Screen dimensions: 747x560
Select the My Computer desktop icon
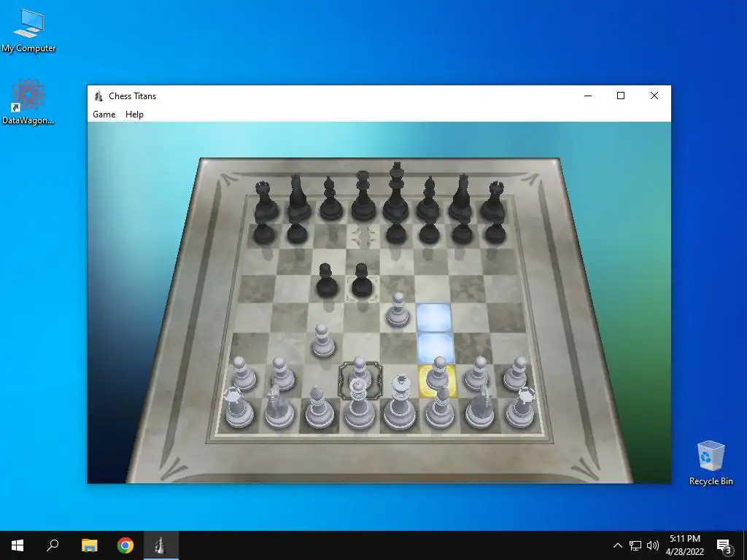[x=28, y=31]
